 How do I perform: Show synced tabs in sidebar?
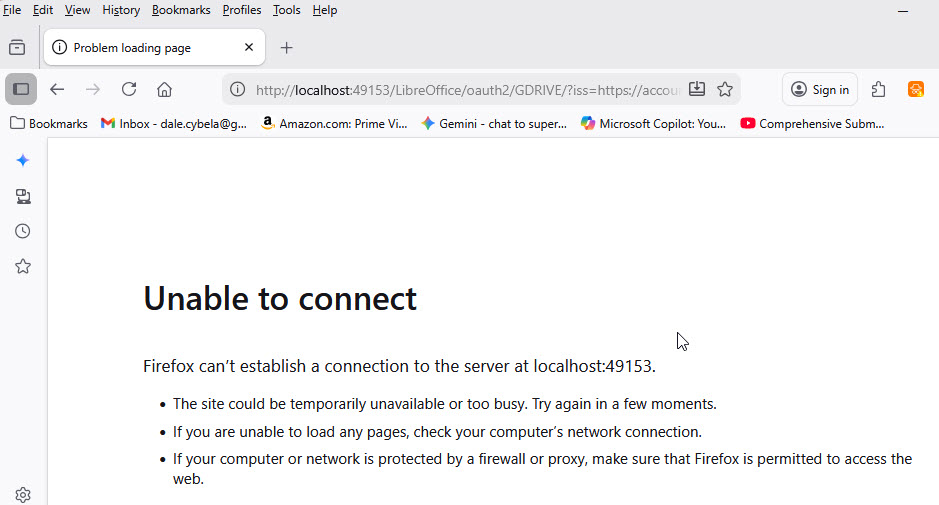[x=23, y=196]
